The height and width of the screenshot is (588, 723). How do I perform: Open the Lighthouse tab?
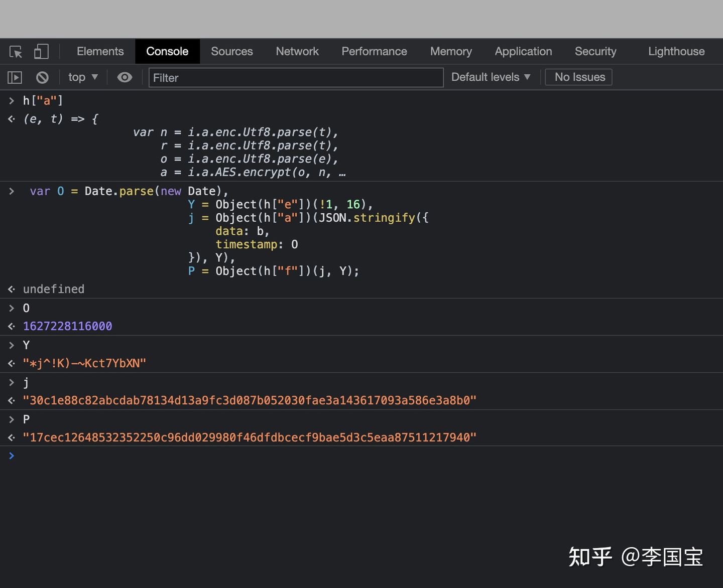[x=676, y=52]
